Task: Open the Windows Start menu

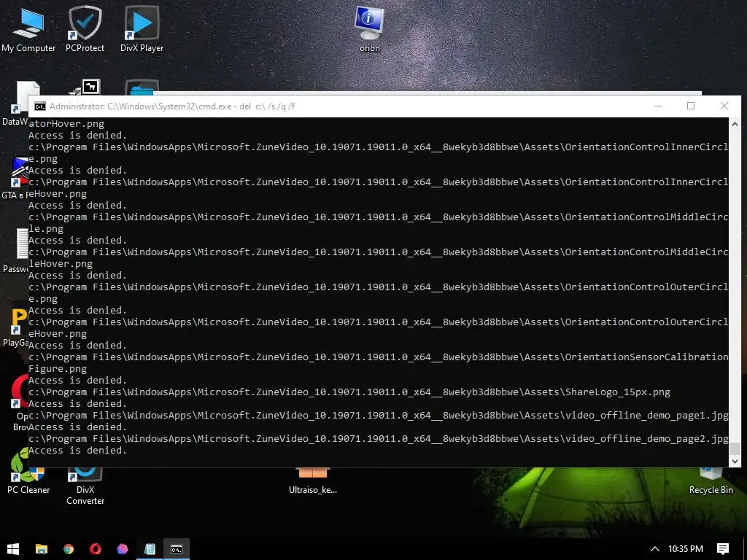Action: pos(13,549)
